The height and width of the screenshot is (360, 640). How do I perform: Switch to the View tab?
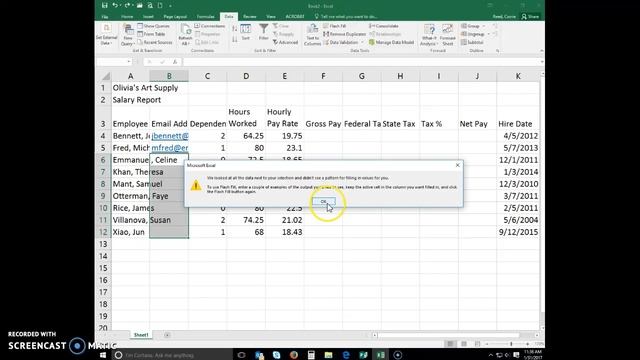tap(271, 17)
